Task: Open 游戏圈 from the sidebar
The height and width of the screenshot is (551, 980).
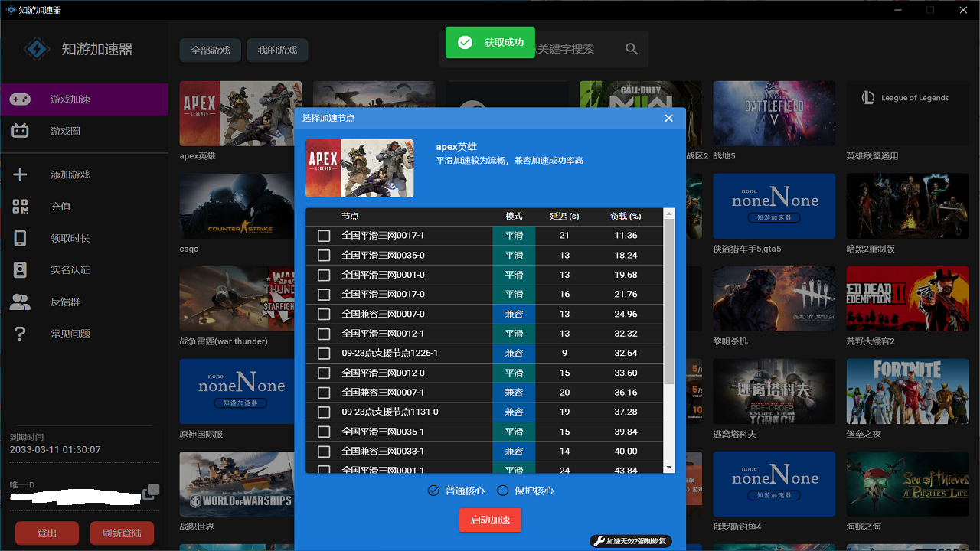Action: click(x=84, y=131)
